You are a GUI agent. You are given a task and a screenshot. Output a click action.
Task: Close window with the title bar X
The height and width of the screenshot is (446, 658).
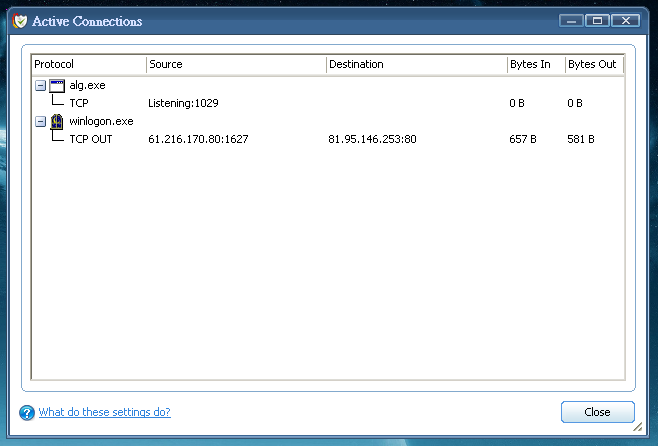click(x=626, y=21)
